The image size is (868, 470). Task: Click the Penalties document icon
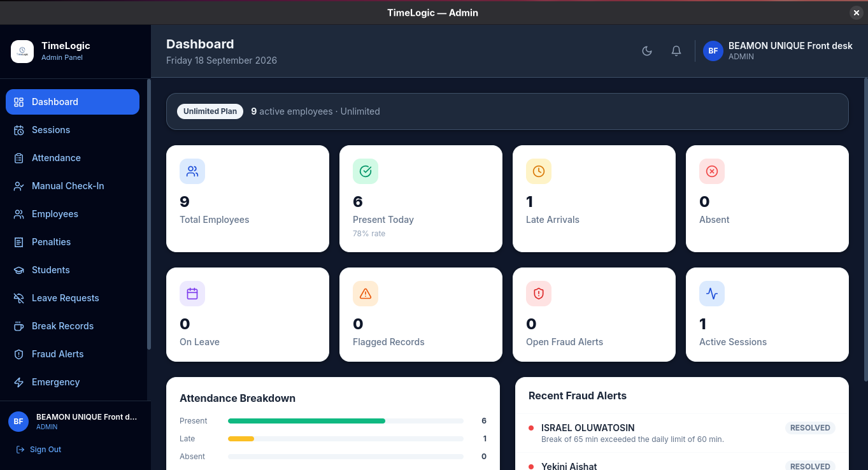click(x=18, y=242)
